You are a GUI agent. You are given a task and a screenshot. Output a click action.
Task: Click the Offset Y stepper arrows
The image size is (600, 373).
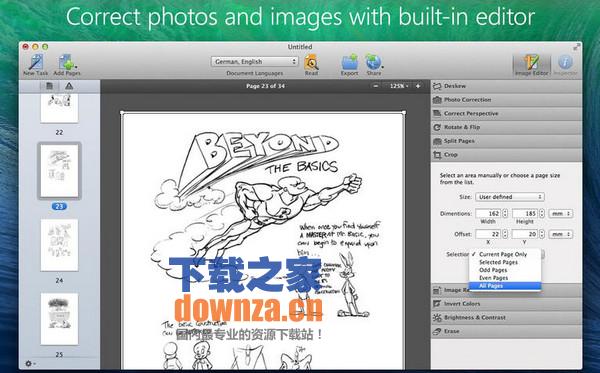tap(542, 234)
